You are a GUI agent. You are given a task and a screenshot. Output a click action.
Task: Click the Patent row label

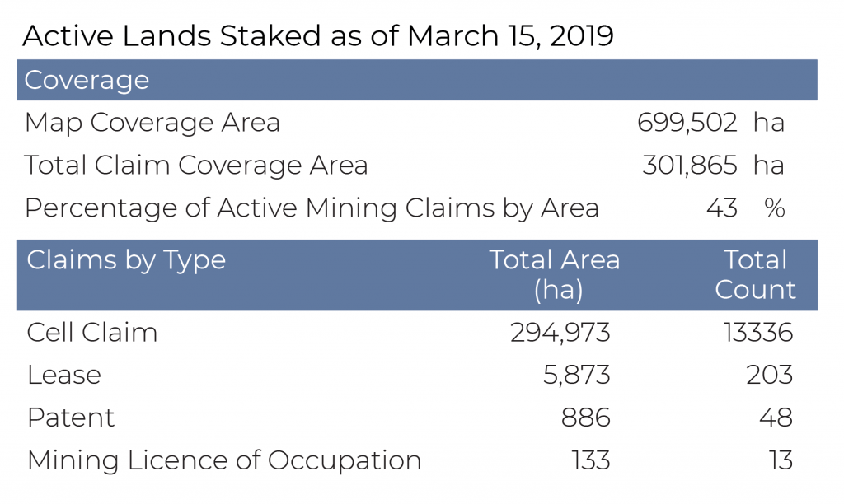click(x=71, y=418)
